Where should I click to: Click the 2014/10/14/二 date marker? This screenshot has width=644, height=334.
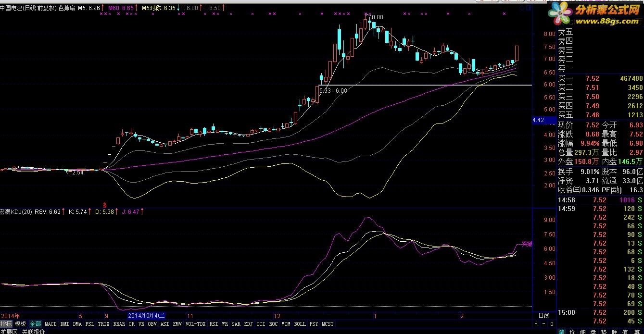coord(146,316)
